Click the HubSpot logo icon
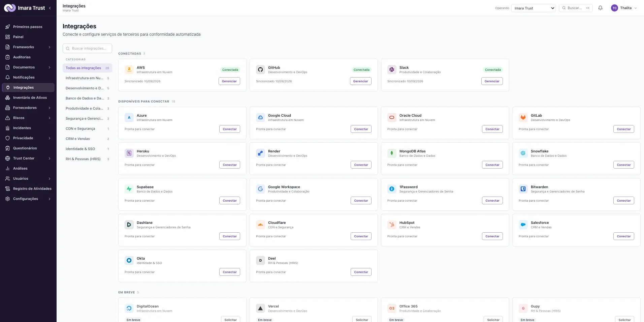 click(392, 225)
